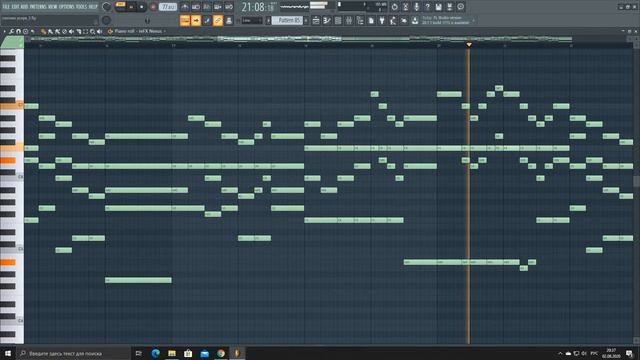The height and width of the screenshot is (360, 640).
Task: Save project with the floppy disk icon
Action: pos(438,7)
